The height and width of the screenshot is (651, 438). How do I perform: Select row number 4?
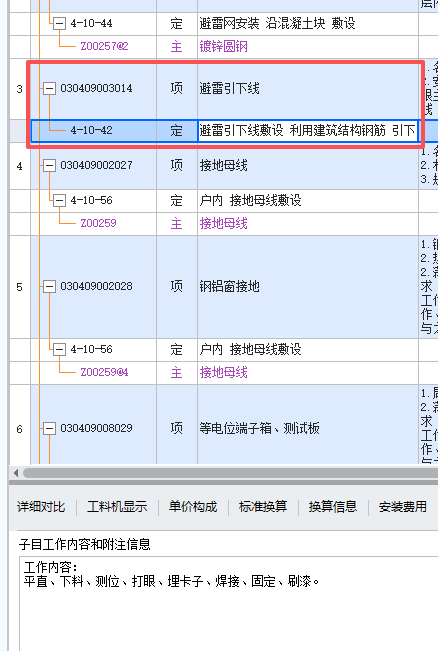pos(20,166)
